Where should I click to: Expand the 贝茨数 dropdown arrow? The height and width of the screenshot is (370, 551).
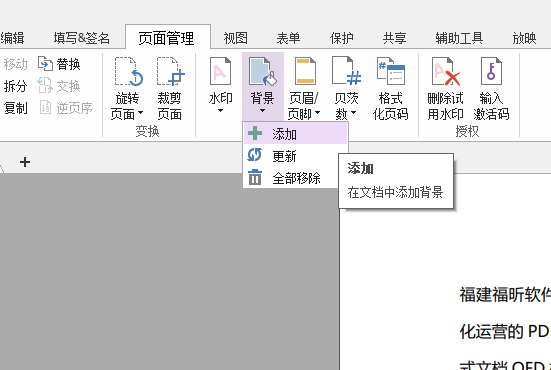[353, 113]
